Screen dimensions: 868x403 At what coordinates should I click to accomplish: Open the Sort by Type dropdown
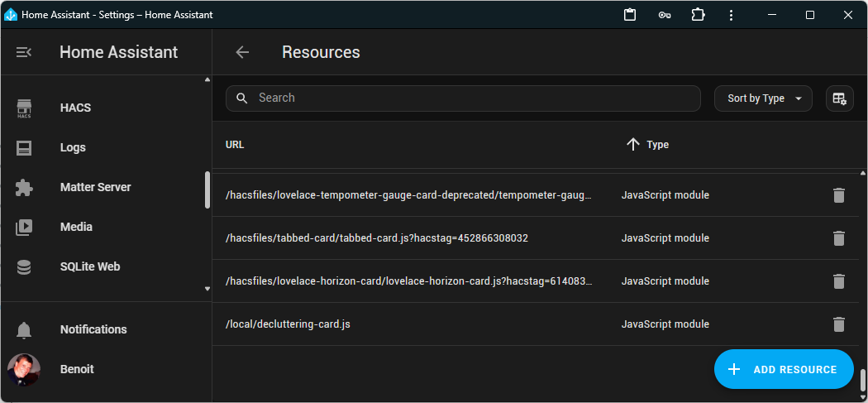tap(763, 98)
